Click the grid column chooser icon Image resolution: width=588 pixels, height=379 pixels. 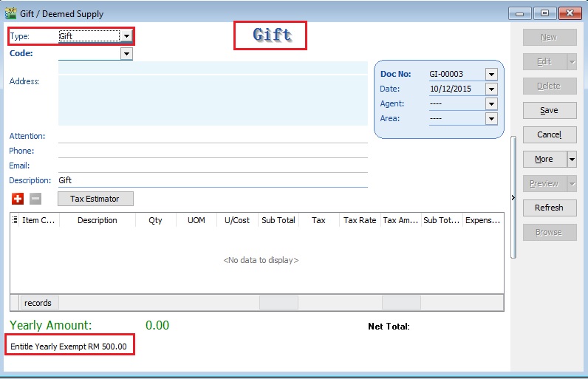[16, 220]
